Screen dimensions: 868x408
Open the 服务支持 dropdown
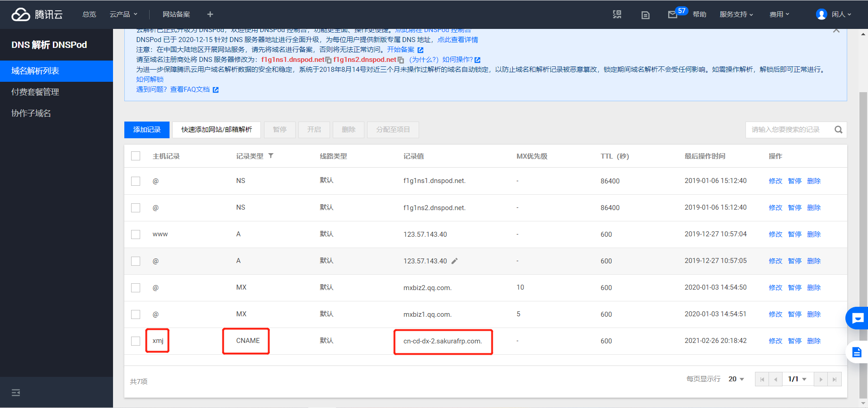(x=736, y=14)
